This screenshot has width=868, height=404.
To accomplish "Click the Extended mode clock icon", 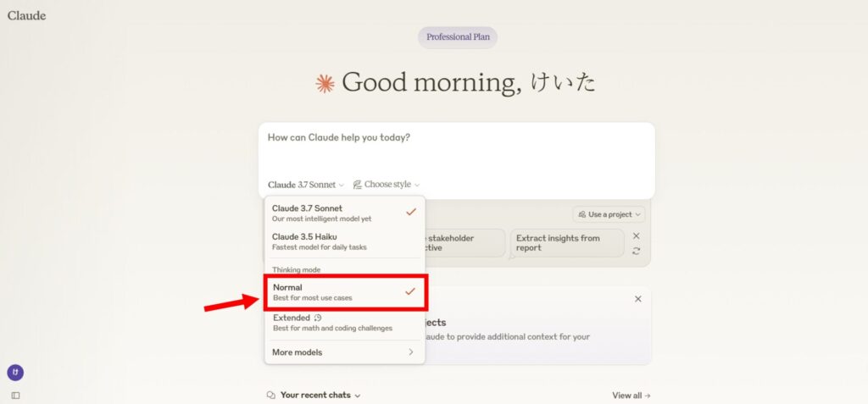I will coord(318,318).
